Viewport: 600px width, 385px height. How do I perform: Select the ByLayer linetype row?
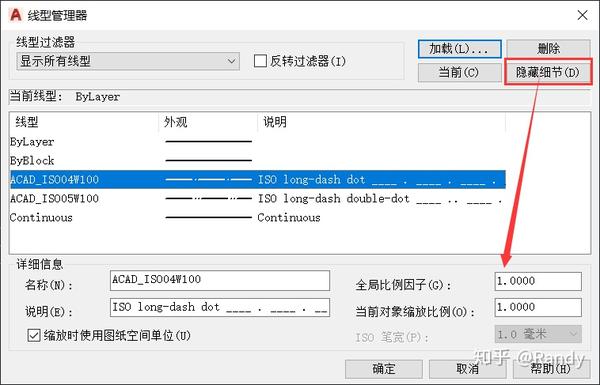[258, 142]
